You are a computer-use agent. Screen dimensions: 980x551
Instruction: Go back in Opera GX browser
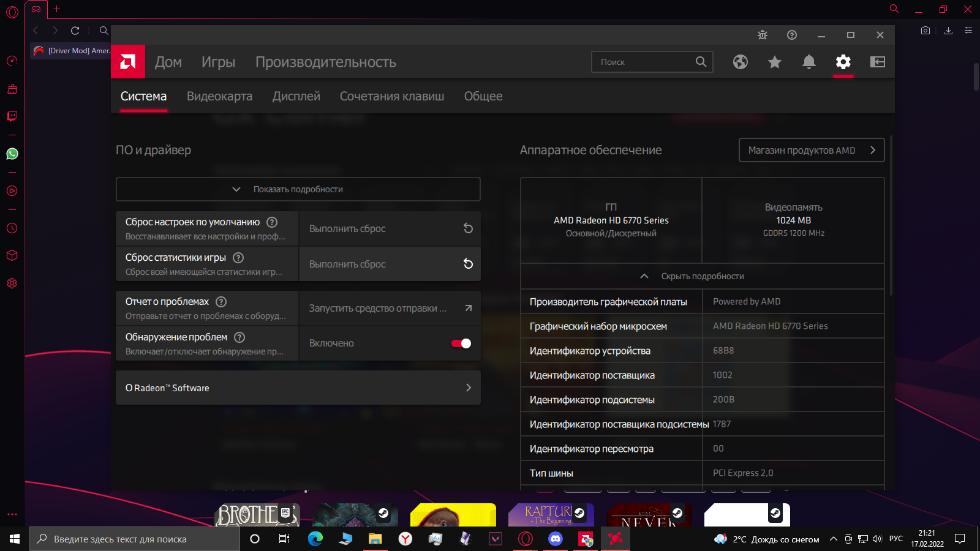tap(36, 31)
